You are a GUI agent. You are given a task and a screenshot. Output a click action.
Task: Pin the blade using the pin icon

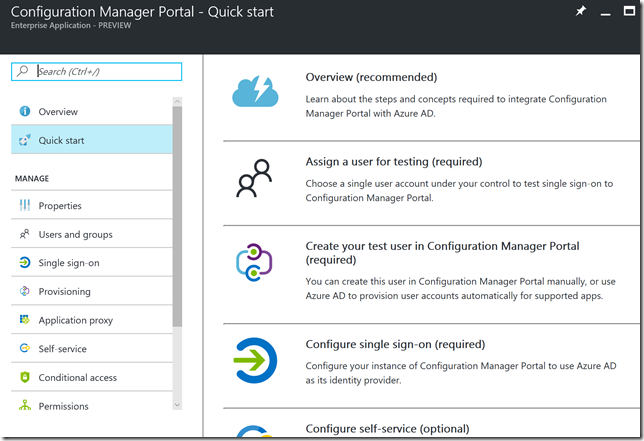point(581,12)
